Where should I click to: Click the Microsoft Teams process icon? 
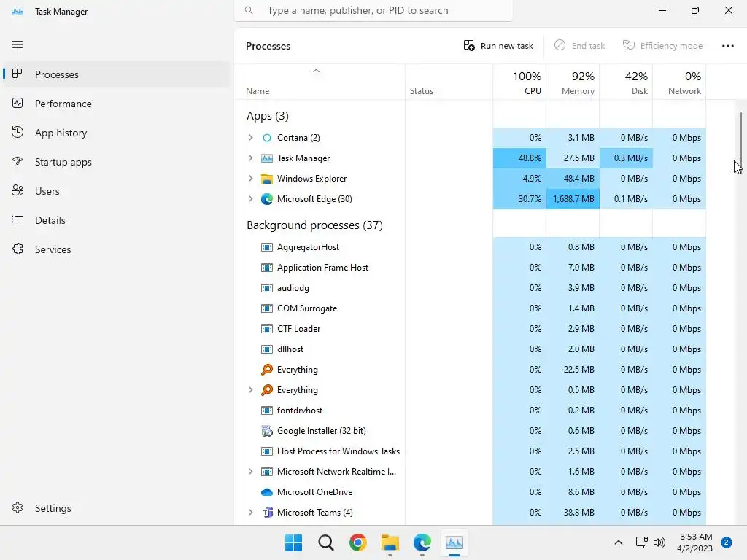point(268,513)
